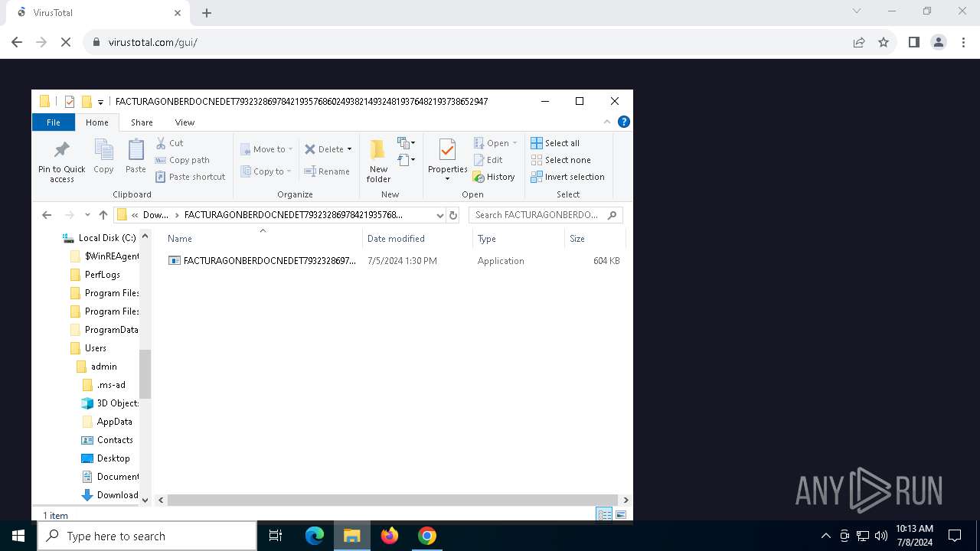Open the ribbon Open dropdown
The width and height of the screenshot is (980, 551).
coord(495,143)
